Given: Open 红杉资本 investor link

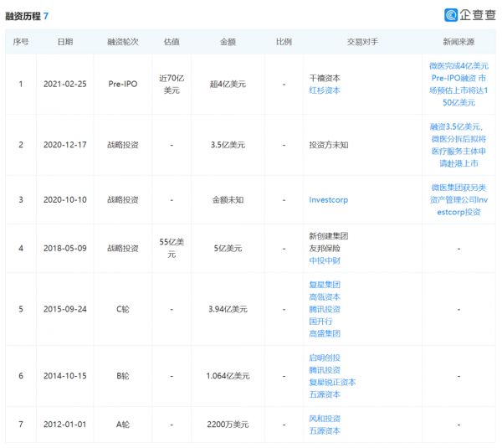Looking at the screenshot, I should click(x=325, y=90).
